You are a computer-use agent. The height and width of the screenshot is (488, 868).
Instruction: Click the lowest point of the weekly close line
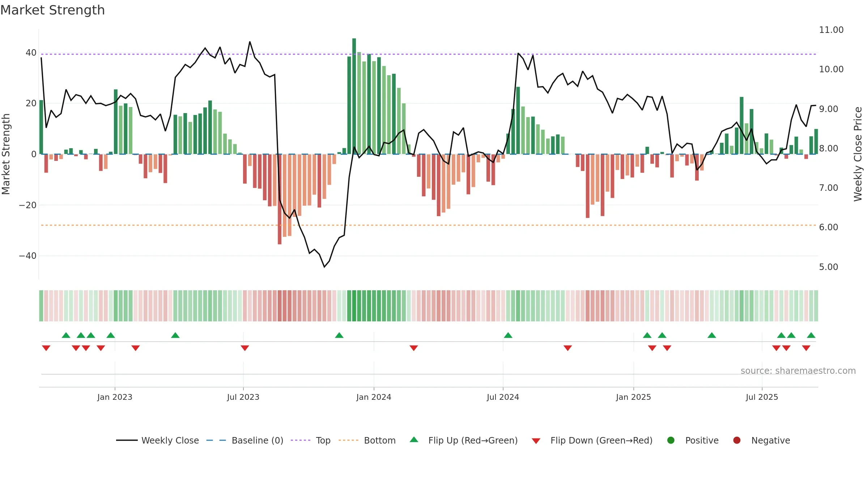click(x=324, y=267)
